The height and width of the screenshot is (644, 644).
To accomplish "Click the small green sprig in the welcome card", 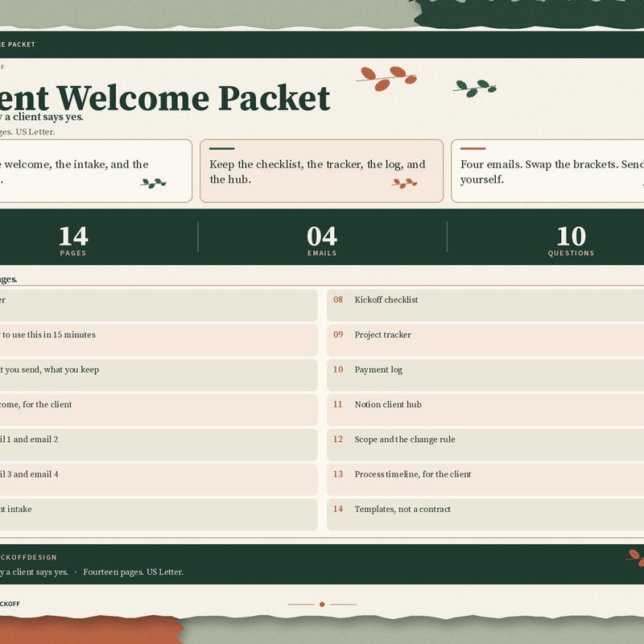I will pos(153,184).
